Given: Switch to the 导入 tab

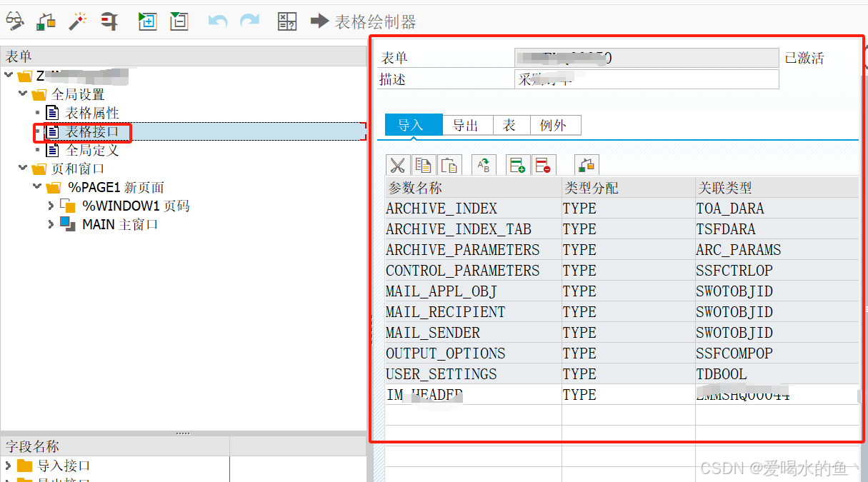Looking at the screenshot, I should click(x=414, y=125).
